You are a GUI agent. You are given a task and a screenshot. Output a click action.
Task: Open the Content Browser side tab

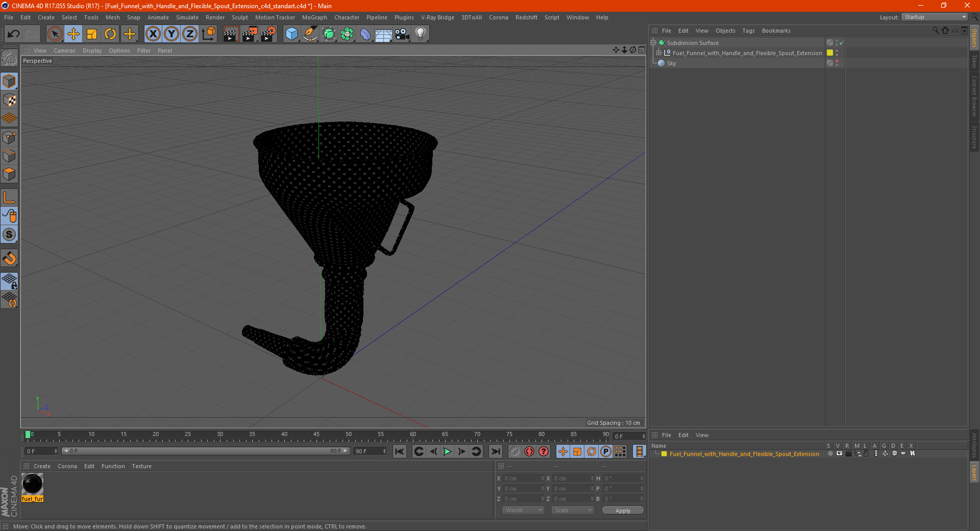(x=974, y=96)
